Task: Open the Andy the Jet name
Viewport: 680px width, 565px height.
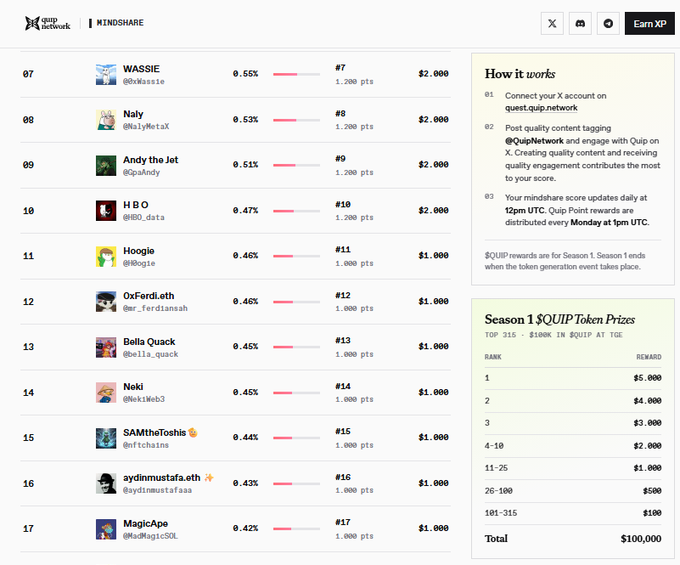Action: tap(150, 160)
